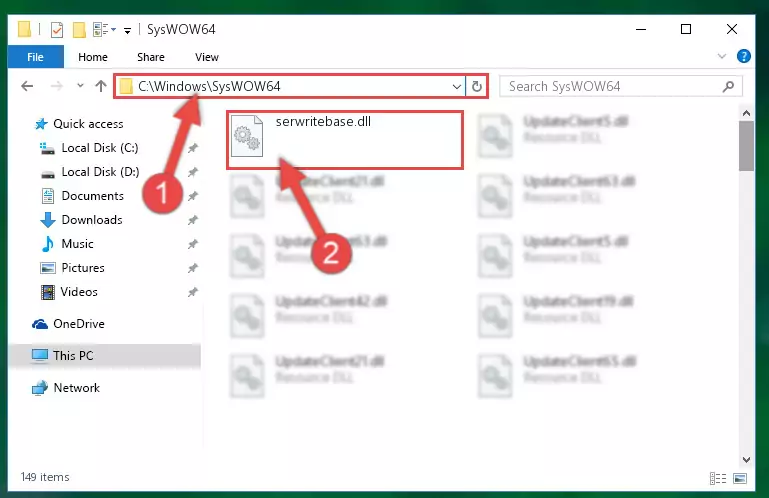Open Music folder in sidebar
The image size is (769, 498).
[77, 244]
